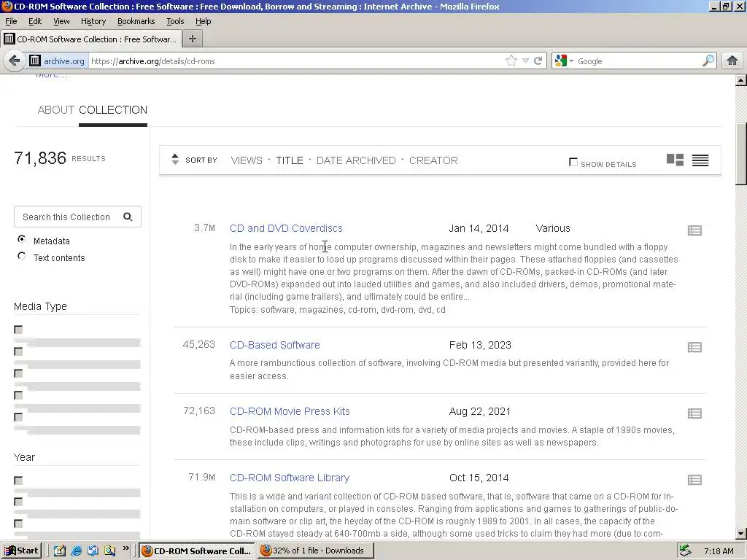Image resolution: width=747 pixels, height=560 pixels.
Task: Open a new tab with the plus button
Action: 193,39
